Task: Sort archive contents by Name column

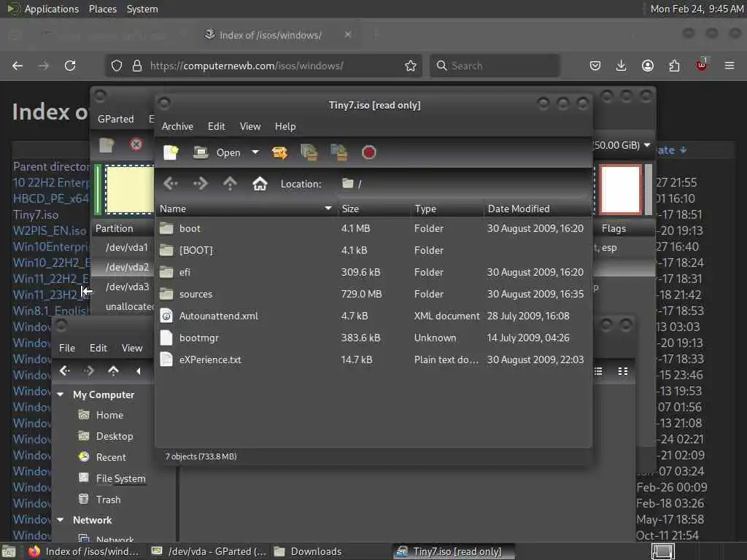Action: [247, 209]
